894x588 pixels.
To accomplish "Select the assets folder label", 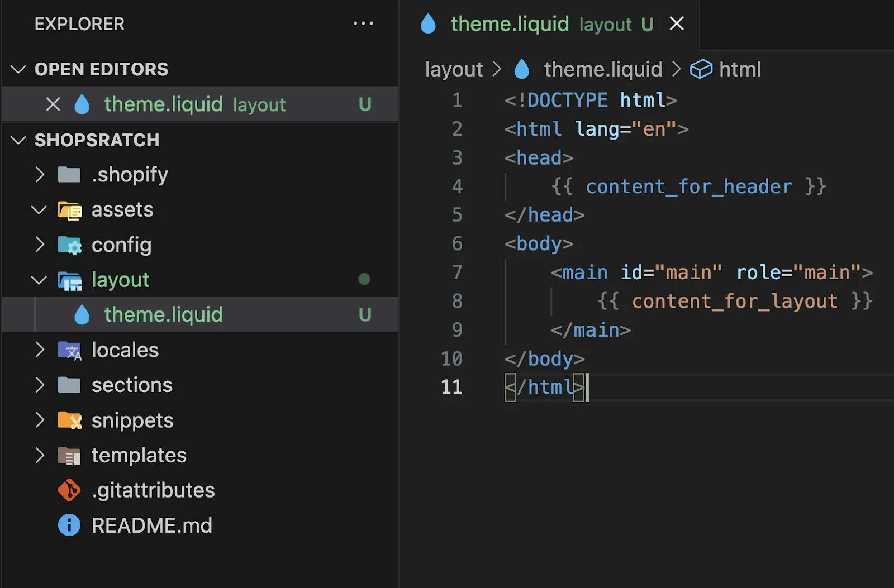I will (122, 210).
